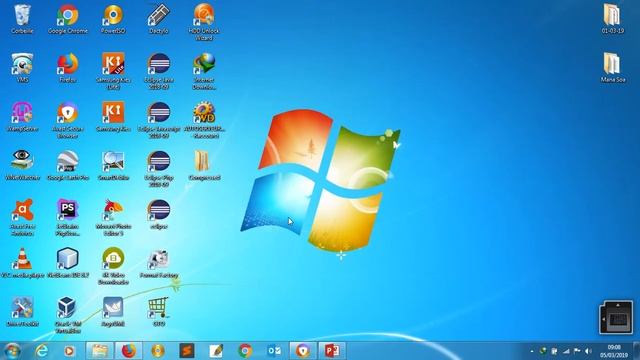Select the Avast Secure Browser desktop shortcut
The width and height of the screenshot is (640, 360).
point(68,120)
